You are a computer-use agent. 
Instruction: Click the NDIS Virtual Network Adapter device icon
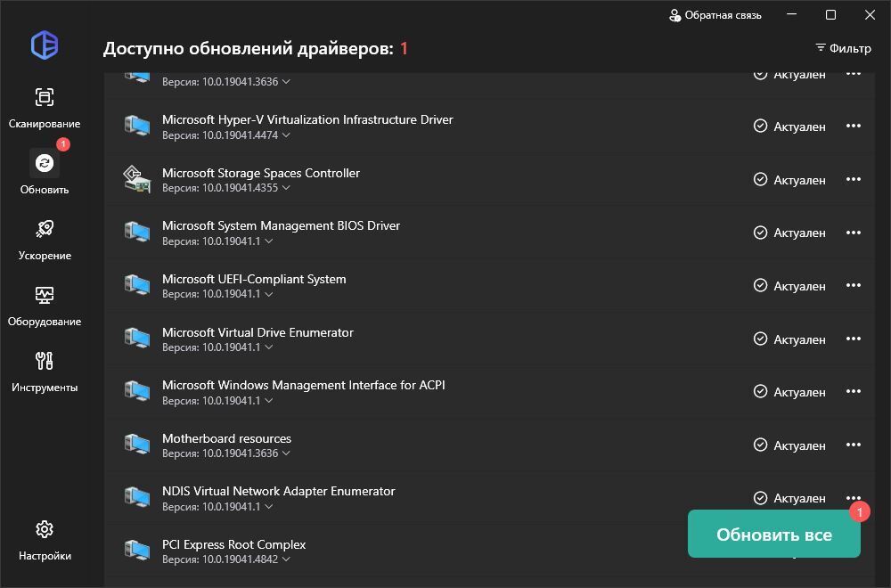(x=136, y=498)
